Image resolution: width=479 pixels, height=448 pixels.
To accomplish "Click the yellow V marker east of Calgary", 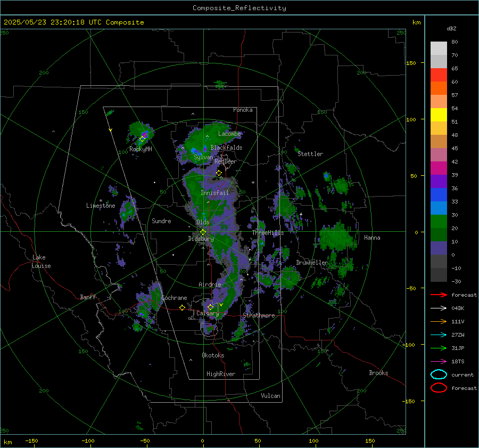I will [x=221, y=305].
